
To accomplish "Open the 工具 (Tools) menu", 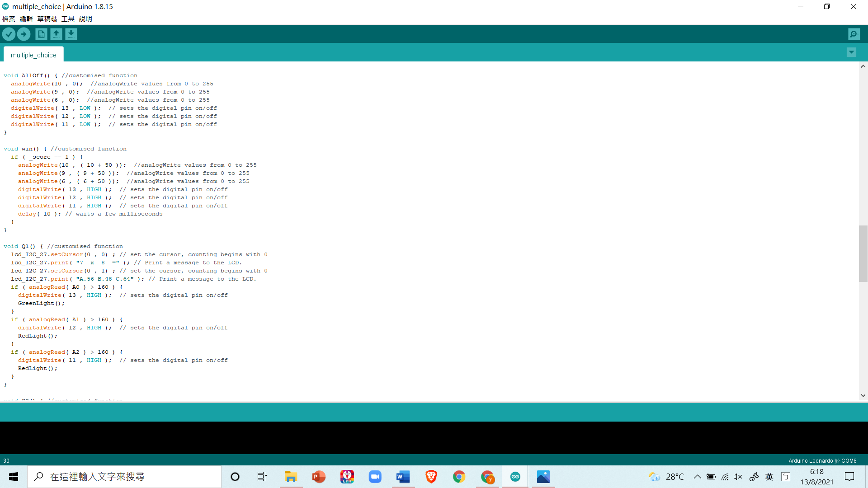I will 68,19.
